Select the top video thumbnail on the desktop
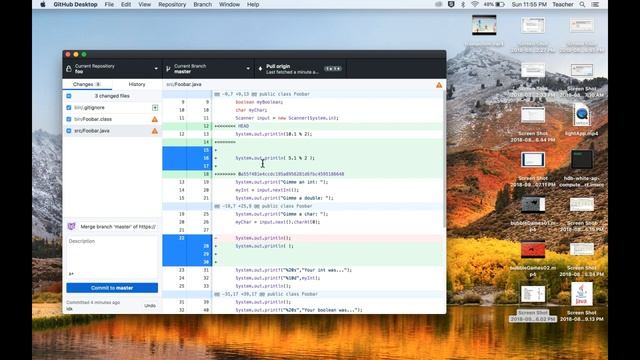The image size is (640, 360). pyautogui.click(x=484, y=25)
